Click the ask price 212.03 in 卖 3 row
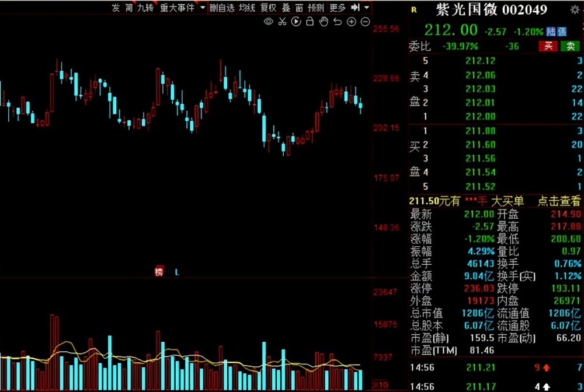The height and width of the screenshot is (392, 584). [481, 89]
